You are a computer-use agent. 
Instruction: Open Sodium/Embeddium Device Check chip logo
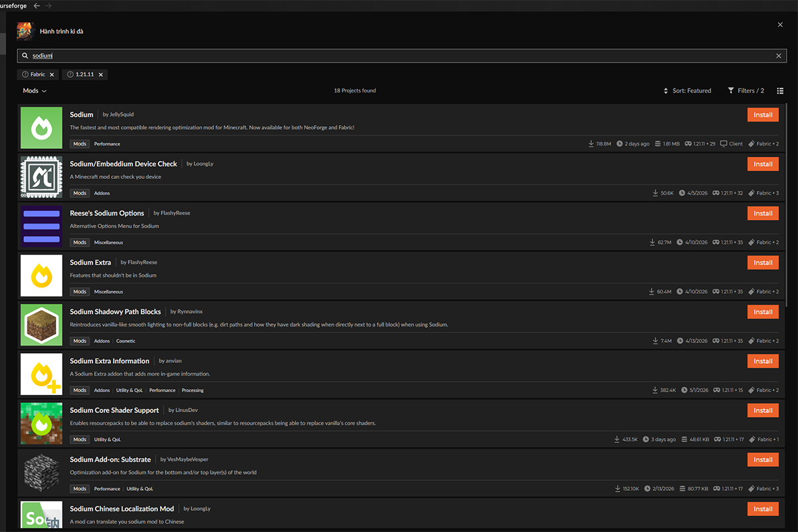[x=41, y=177]
